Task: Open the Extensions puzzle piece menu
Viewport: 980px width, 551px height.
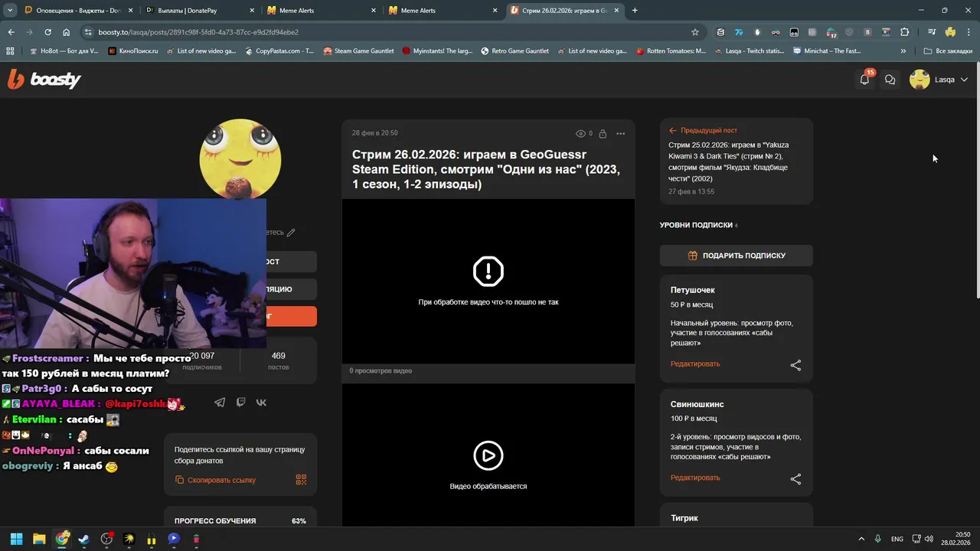Action: 905,32
